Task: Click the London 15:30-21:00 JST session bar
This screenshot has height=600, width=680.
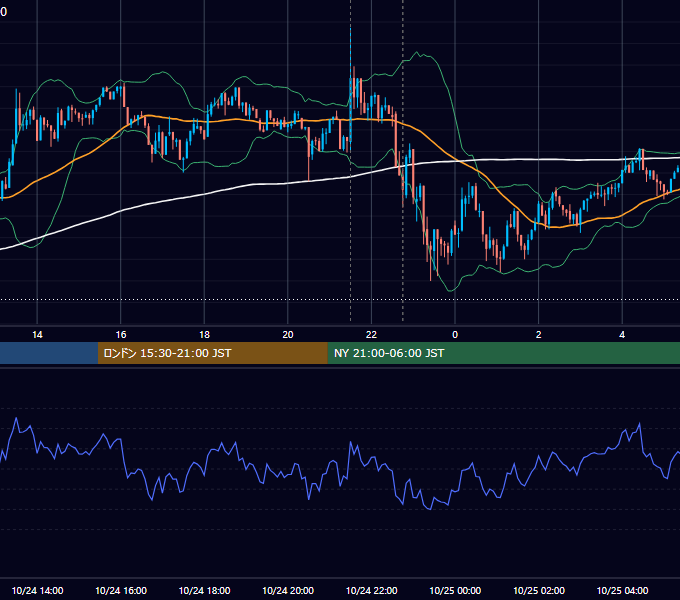Action: [x=212, y=353]
